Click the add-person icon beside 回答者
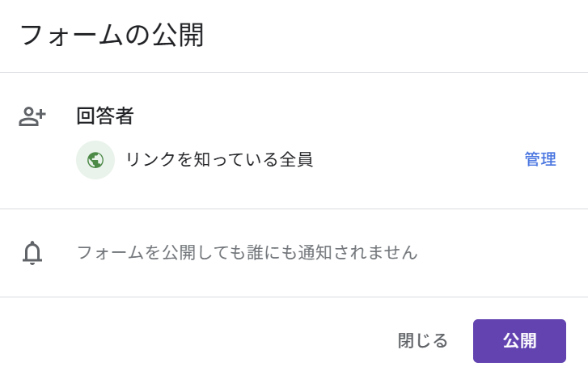This screenshot has width=588, height=375. click(x=32, y=116)
